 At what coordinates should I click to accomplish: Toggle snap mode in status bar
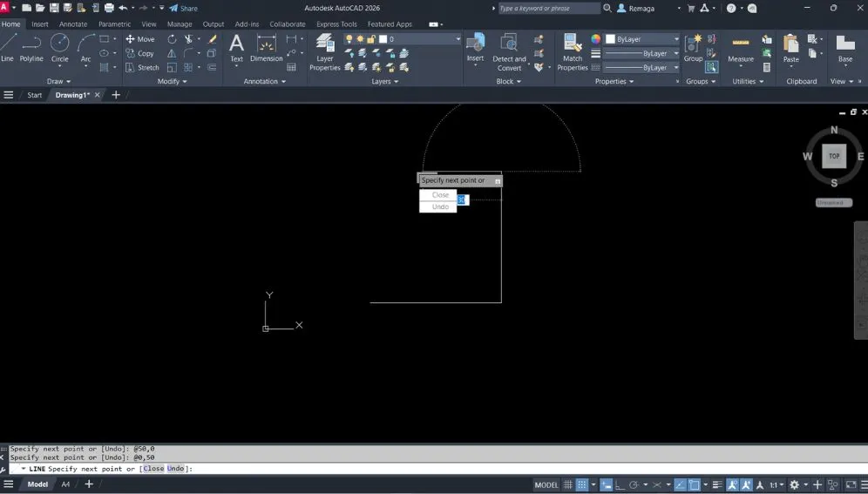pos(582,484)
